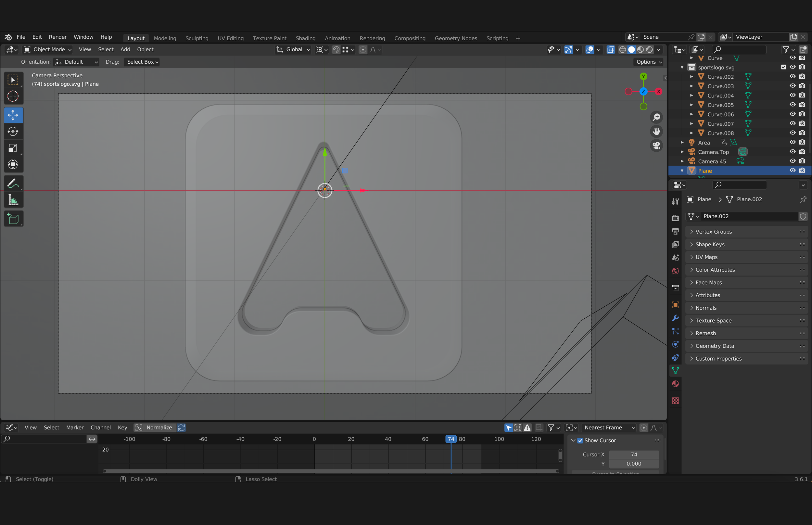Image resolution: width=812 pixels, height=525 pixels.
Task: Disable Area light in renders
Action: [802, 142]
